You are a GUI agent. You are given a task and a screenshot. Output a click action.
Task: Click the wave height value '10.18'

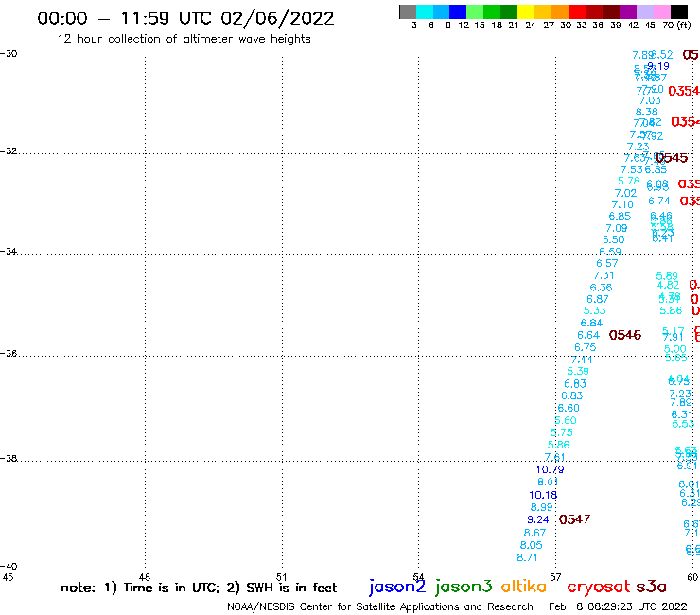pos(543,495)
